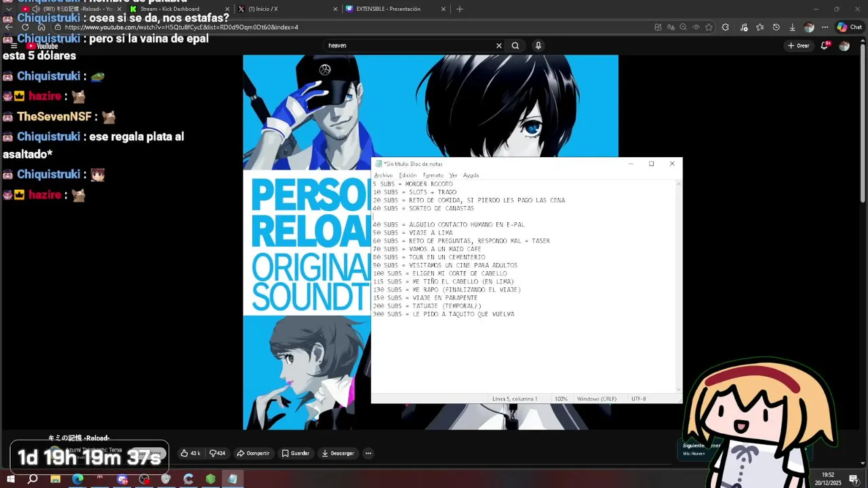Open a new browser tab
The width and height of the screenshot is (868, 488).
(x=460, y=9)
